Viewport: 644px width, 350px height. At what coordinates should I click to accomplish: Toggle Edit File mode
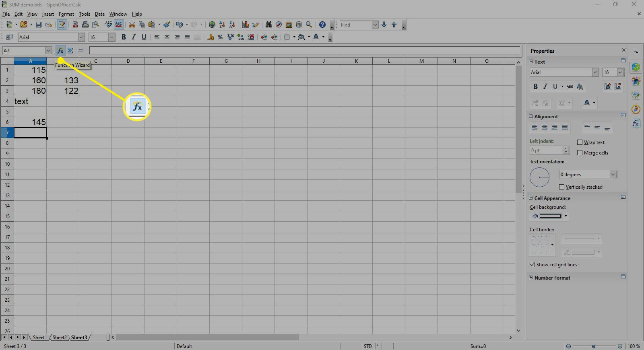[62, 25]
